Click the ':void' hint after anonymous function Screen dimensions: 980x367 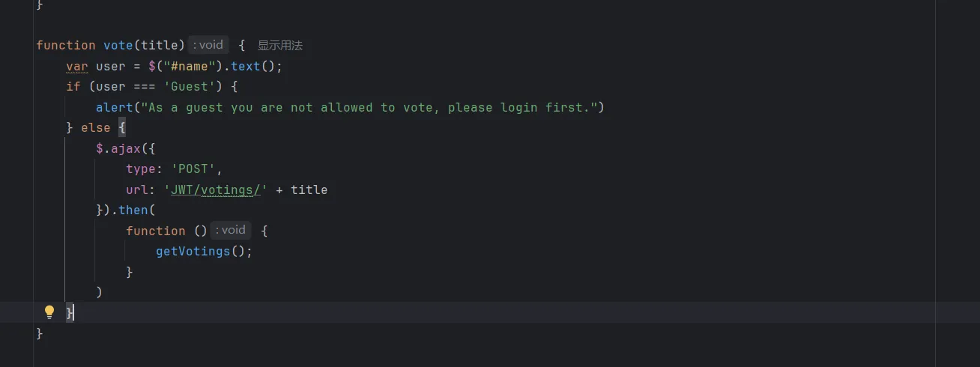pos(231,230)
